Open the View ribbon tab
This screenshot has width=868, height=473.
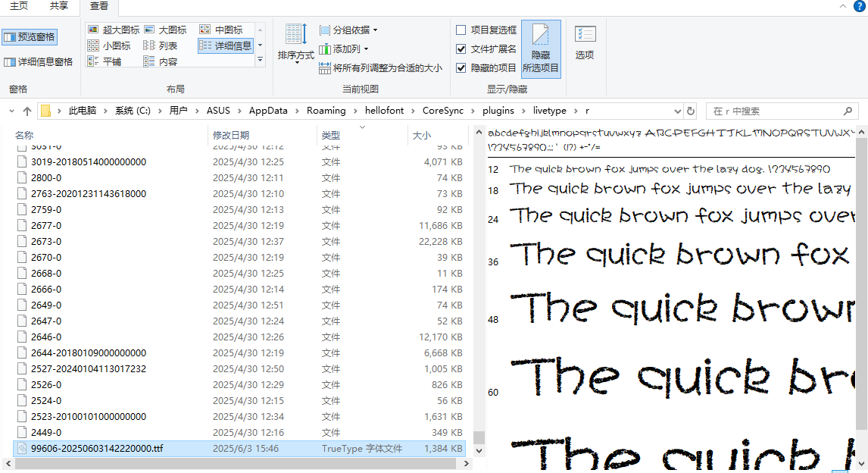pyautogui.click(x=99, y=7)
